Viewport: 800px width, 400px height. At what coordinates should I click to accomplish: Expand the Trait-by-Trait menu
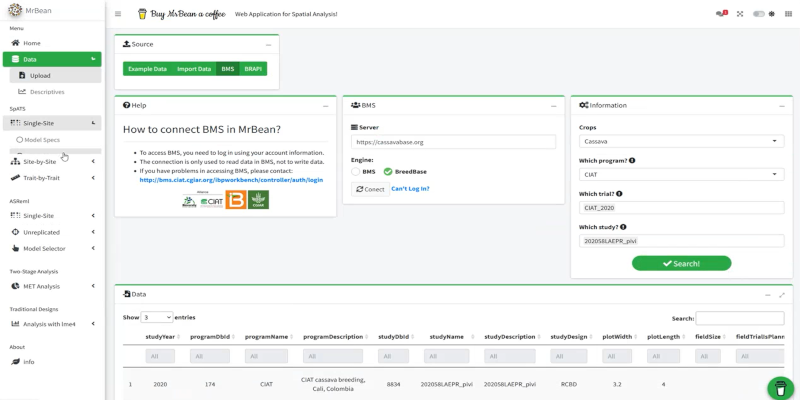point(52,178)
